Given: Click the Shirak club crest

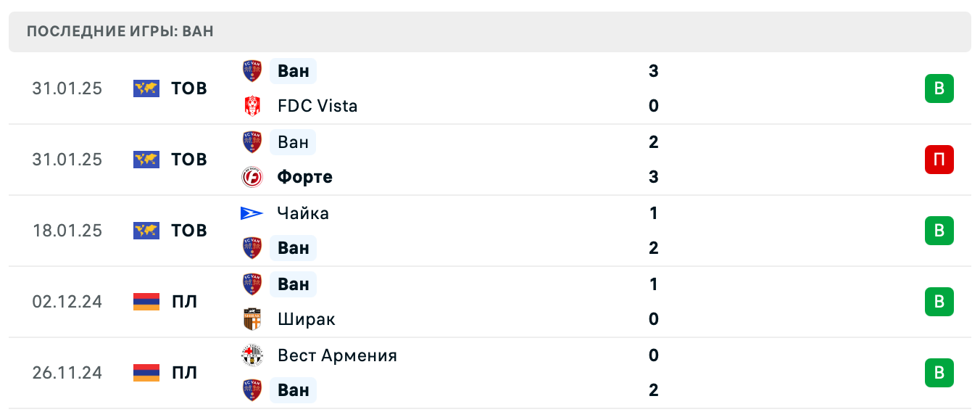Looking at the screenshot, I should 252,319.
